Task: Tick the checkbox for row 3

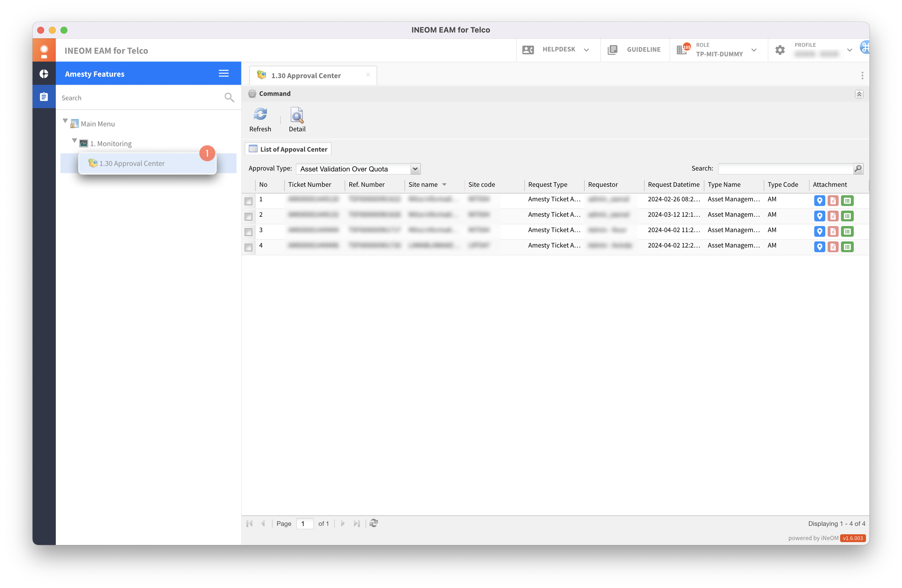Action: [x=248, y=232]
